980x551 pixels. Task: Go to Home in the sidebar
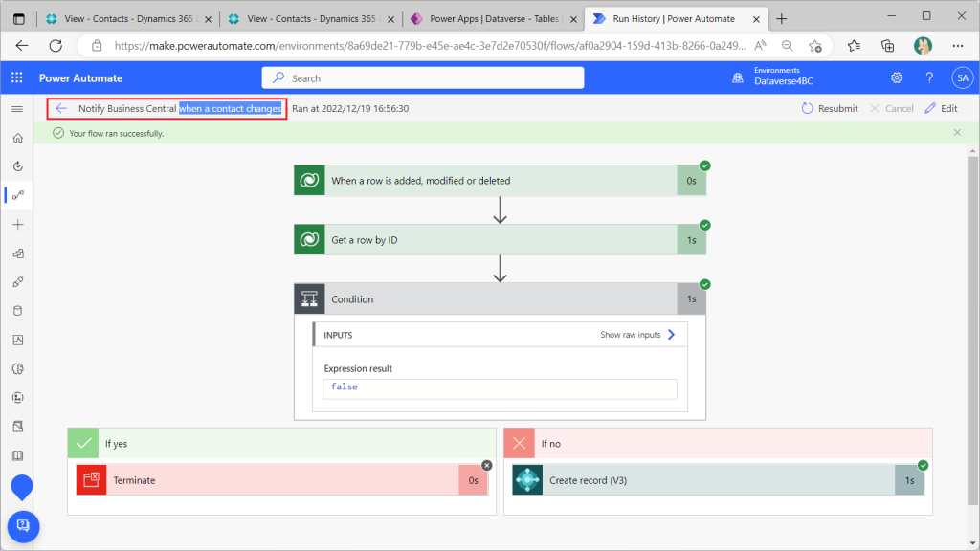tap(17, 138)
